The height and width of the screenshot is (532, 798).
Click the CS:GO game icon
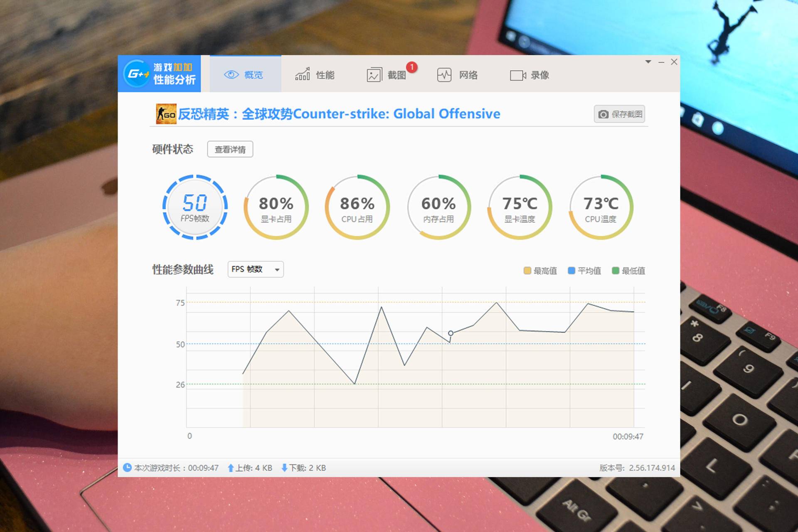point(166,113)
